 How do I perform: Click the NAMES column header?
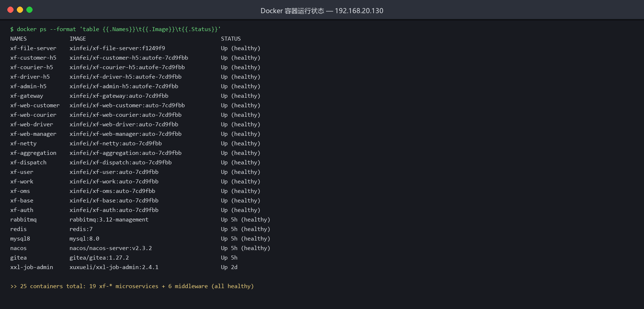pyautogui.click(x=19, y=39)
